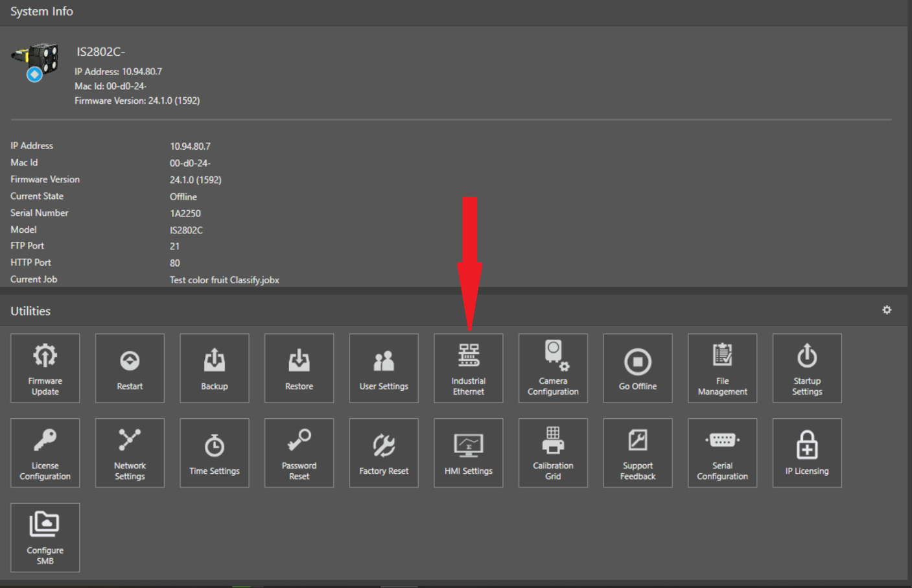Open Startup Settings
This screenshot has width=912, height=588.
[x=806, y=368]
